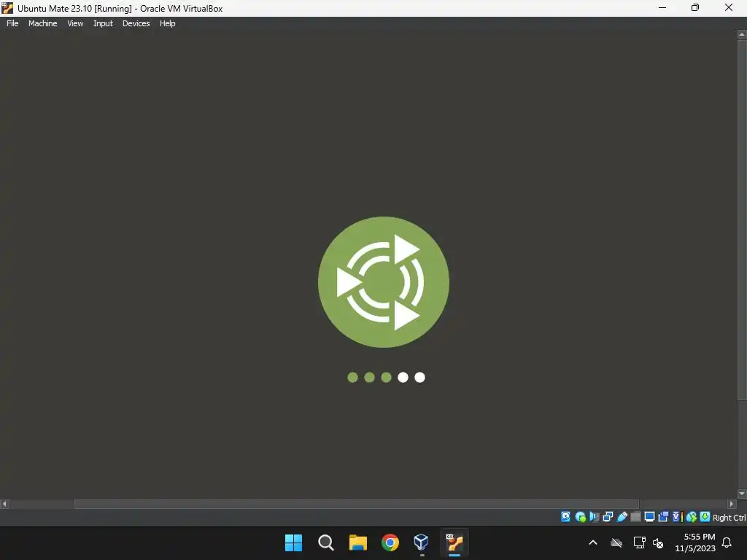This screenshot has height=560, width=747.
Task: Select the running VM taskbar icon
Action: [x=454, y=542]
